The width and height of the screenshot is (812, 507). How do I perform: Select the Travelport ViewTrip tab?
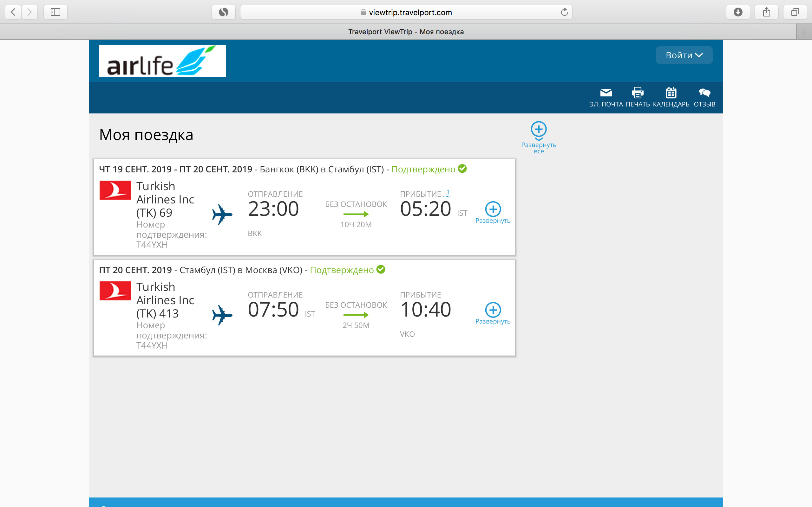406,32
